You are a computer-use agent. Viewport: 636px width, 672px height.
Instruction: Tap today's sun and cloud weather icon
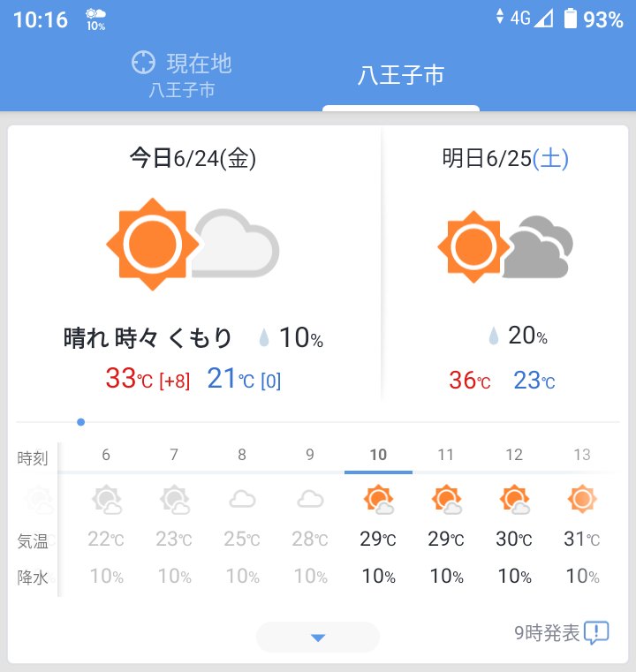point(193,243)
